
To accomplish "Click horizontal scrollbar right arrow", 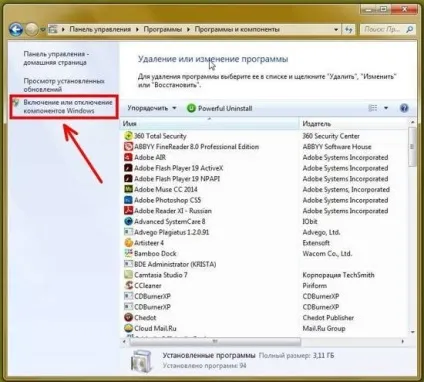I will pyautogui.click(x=403, y=341).
